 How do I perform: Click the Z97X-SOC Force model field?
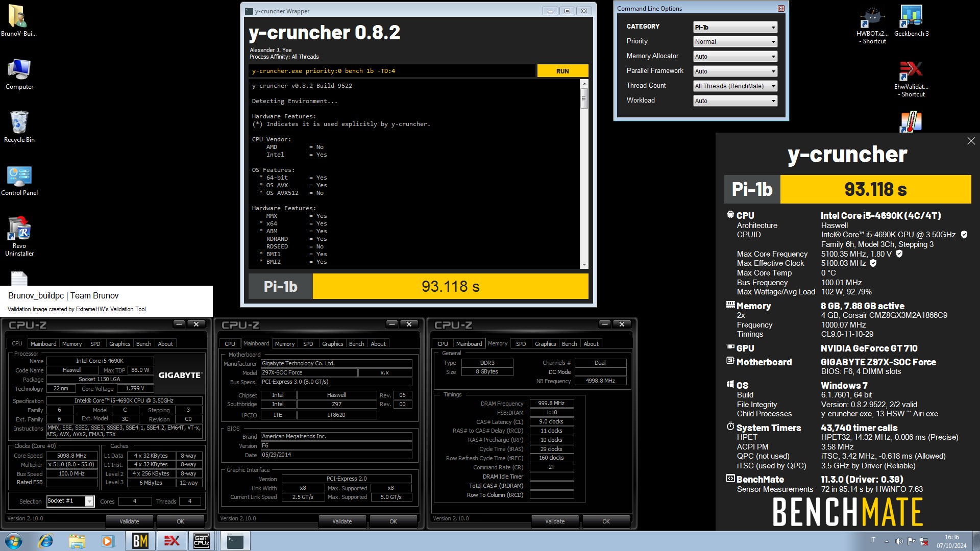point(309,372)
